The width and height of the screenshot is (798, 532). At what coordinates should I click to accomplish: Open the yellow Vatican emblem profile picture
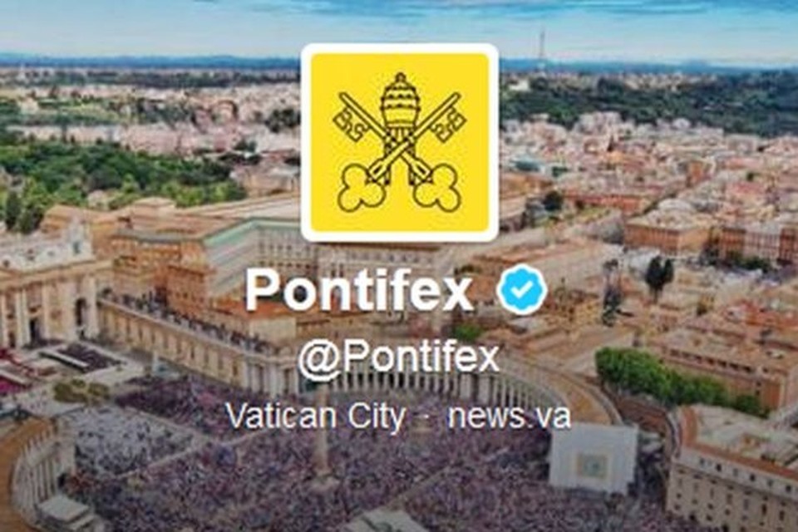pos(399,142)
